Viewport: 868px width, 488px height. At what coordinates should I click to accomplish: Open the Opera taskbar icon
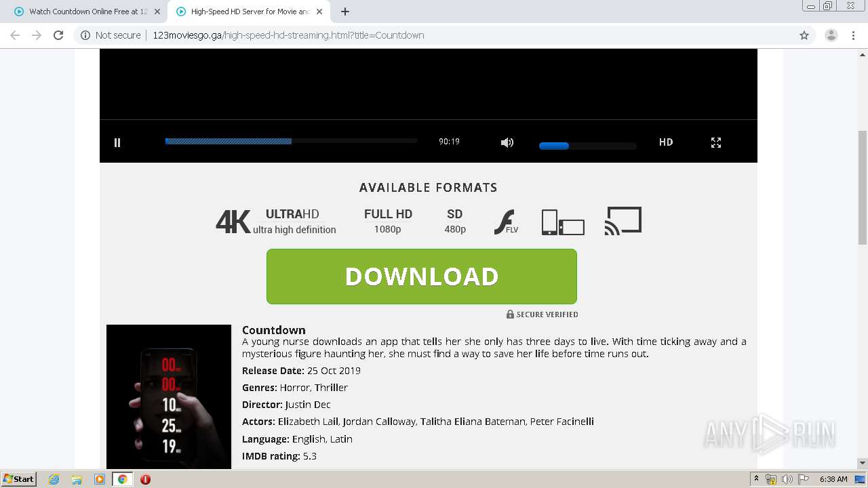pos(145,479)
